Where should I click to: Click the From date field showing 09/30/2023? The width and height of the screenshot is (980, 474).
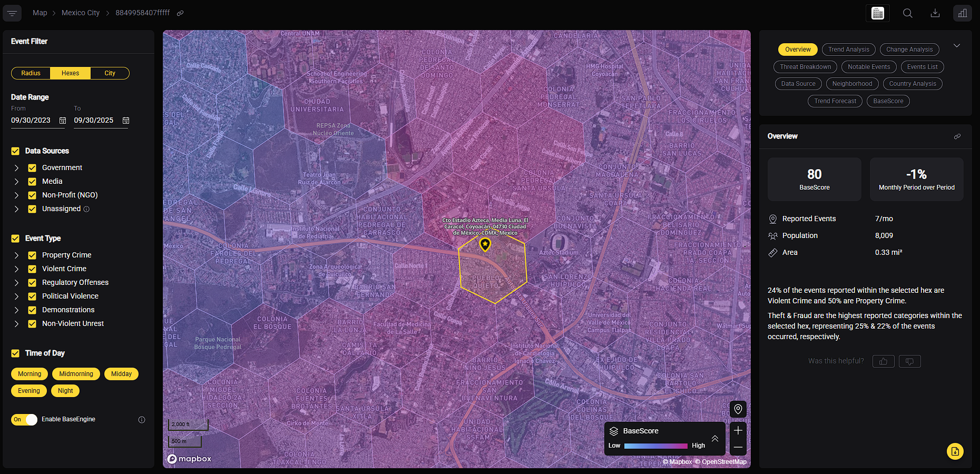click(x=32, y=120)
